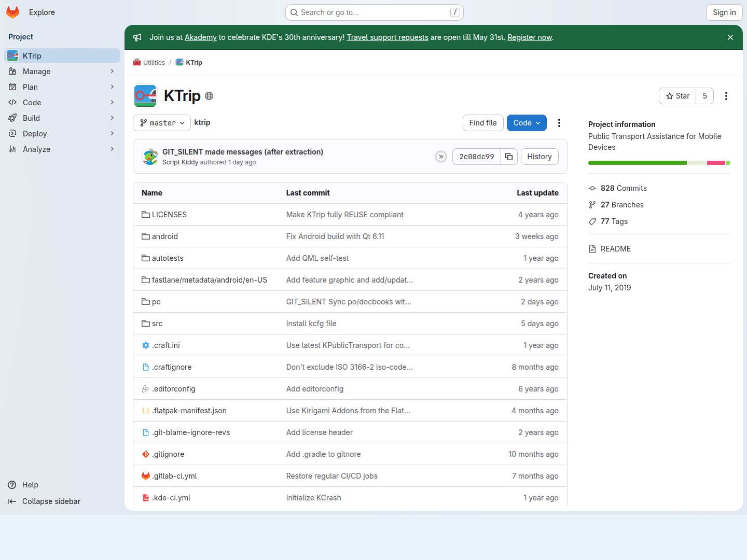Open the android folder icon

coord(146,236)
